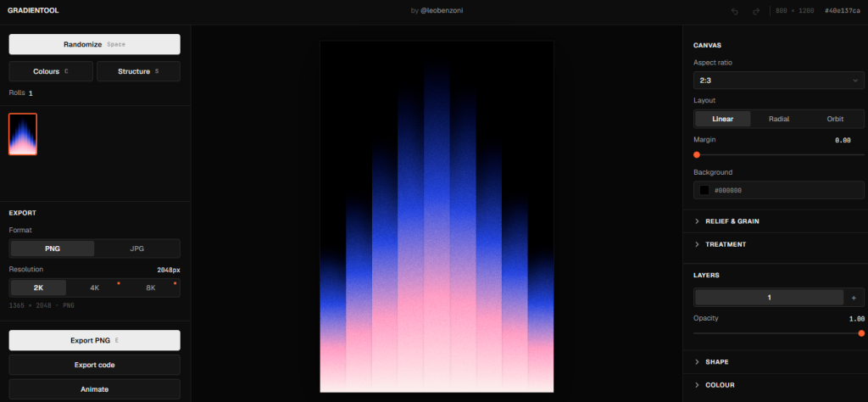Select Orbit layout
The width and height of the screenshot is (868, 402).
point(835,119)
